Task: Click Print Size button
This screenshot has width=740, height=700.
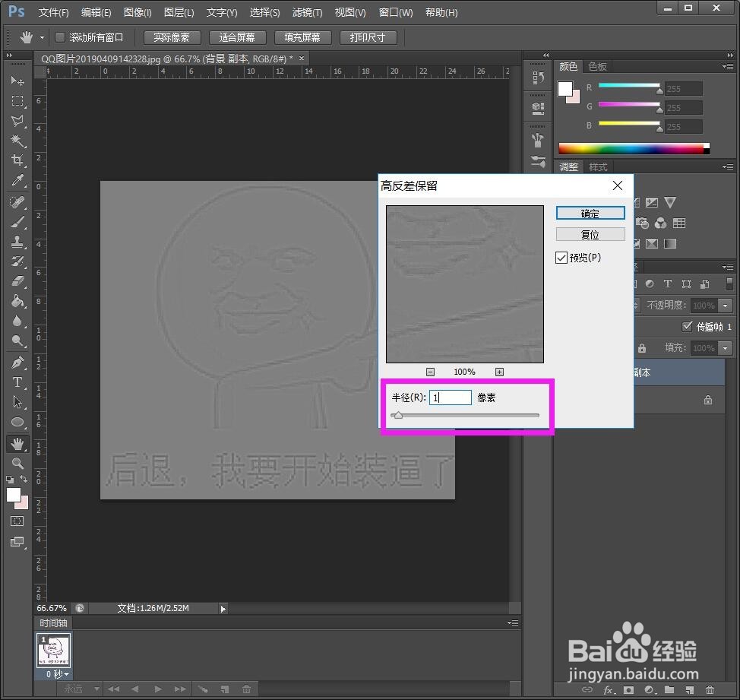Action: [368, 37]
